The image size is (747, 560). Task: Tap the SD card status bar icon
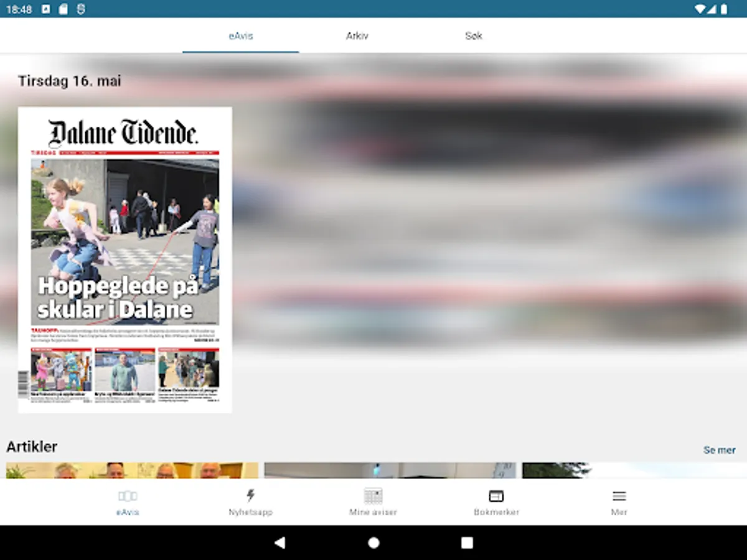63,9
